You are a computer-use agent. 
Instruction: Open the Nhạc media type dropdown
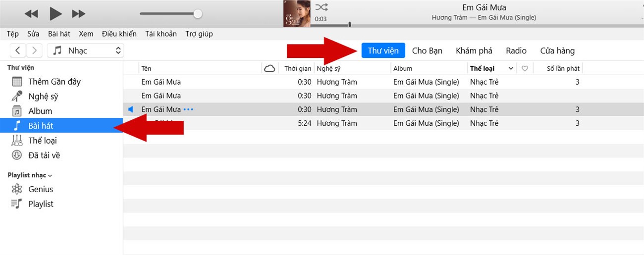pyautogui.click(x=86, y=51)
